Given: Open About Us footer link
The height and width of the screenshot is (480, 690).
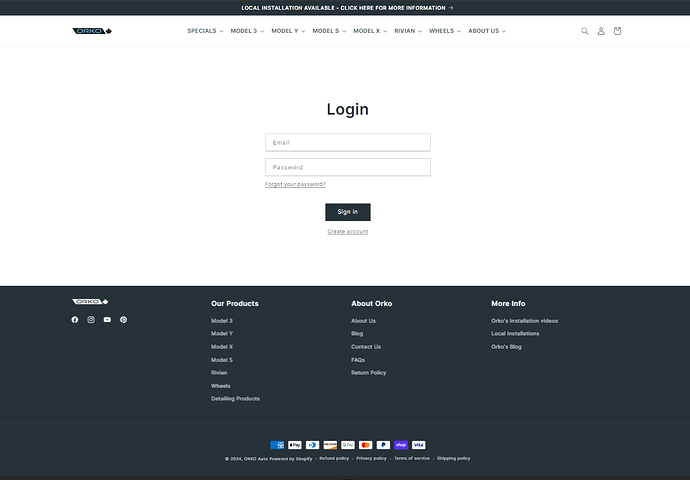Looking at the screenshot, I should click(x=363, y=321).
